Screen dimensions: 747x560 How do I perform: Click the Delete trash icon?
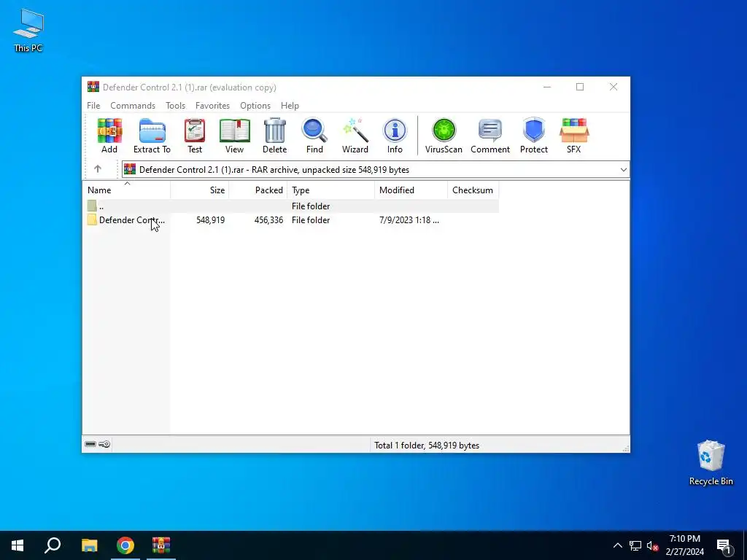click(x=274, y=136)
